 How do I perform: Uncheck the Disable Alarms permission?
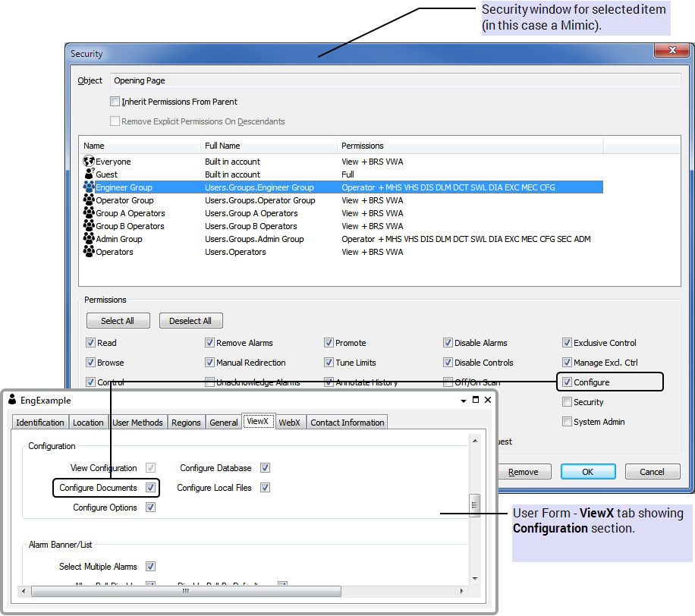[x=448, y=343]
